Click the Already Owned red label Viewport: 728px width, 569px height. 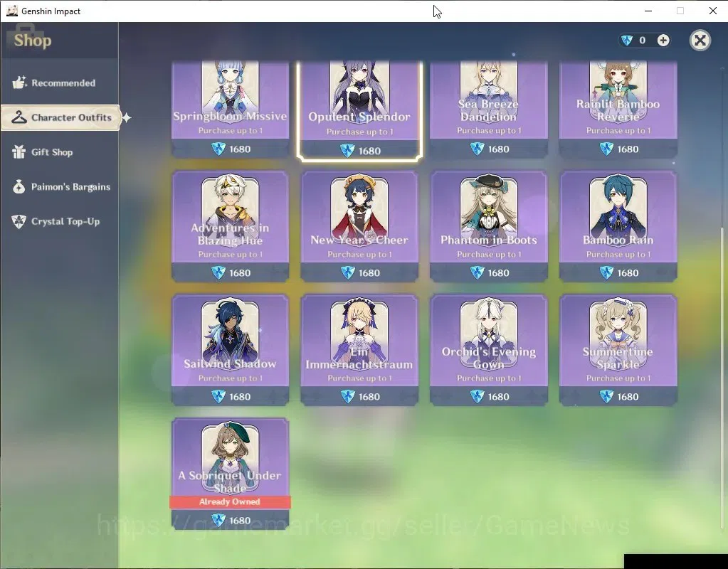[x=230, y=501]
